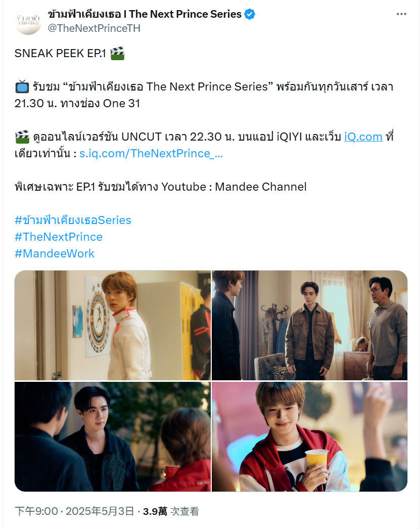Open the @TheNextPrinceTH handle
This screenshot has width=420, height=529.
94,28
